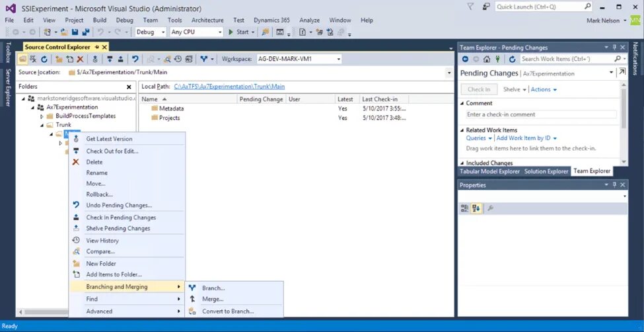
Task: Toggle auto-hide pin on Properties panel
Action: pyautogui.click(x=614, y=185)
